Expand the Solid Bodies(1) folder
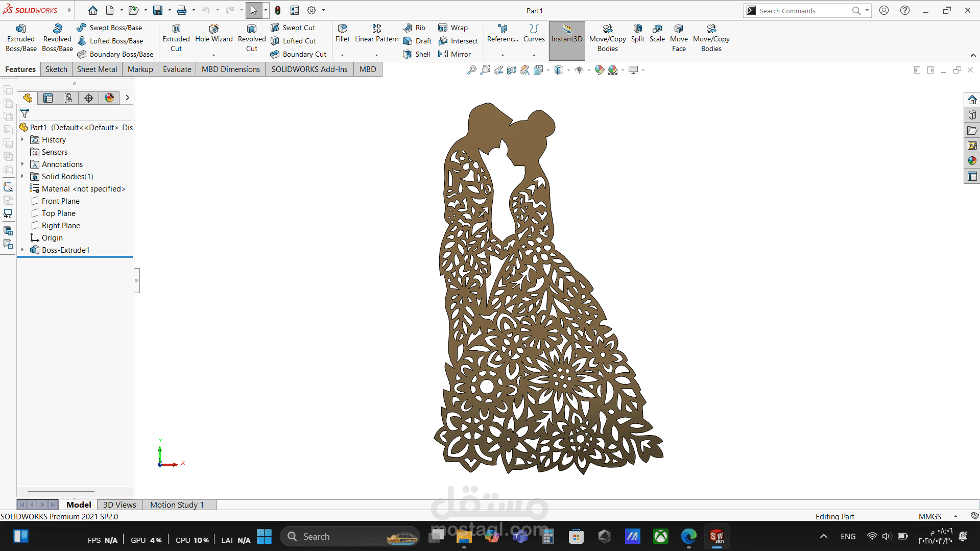The image size is (980, 551). point(22,176)
